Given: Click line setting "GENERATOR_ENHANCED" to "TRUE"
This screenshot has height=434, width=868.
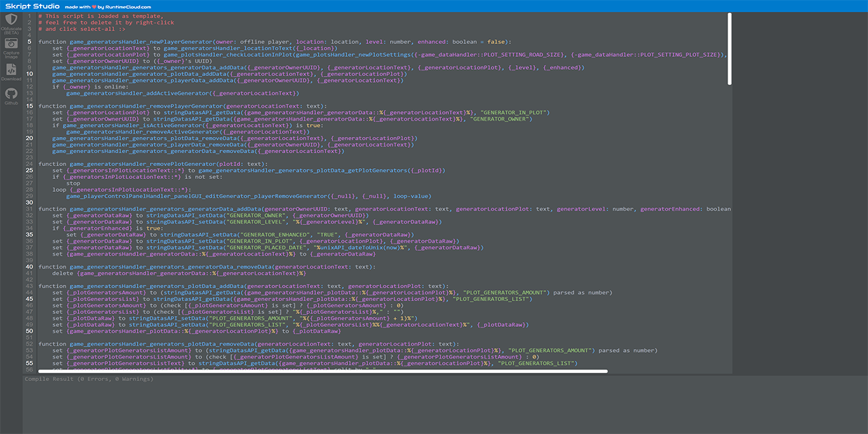Looking at the screenshot, I should 240,235.
